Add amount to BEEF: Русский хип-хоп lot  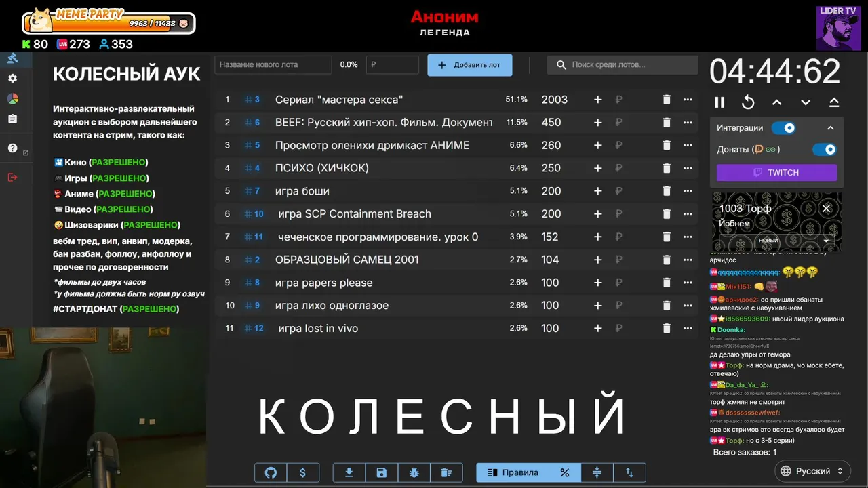[598, 123]
